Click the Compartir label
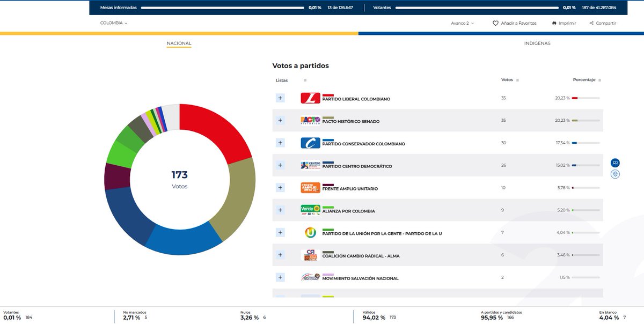This screenshot has width=644, height=324. tap(606, 23)
